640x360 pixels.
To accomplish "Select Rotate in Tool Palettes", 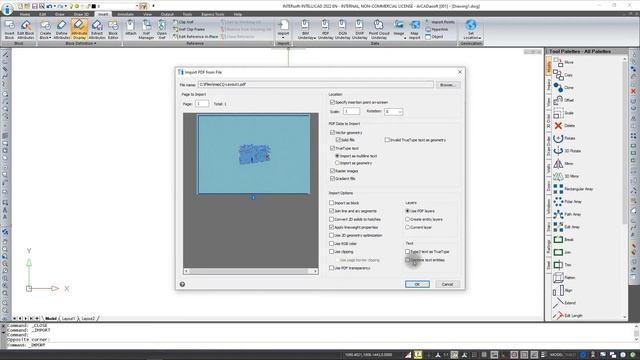I will 564,138.
